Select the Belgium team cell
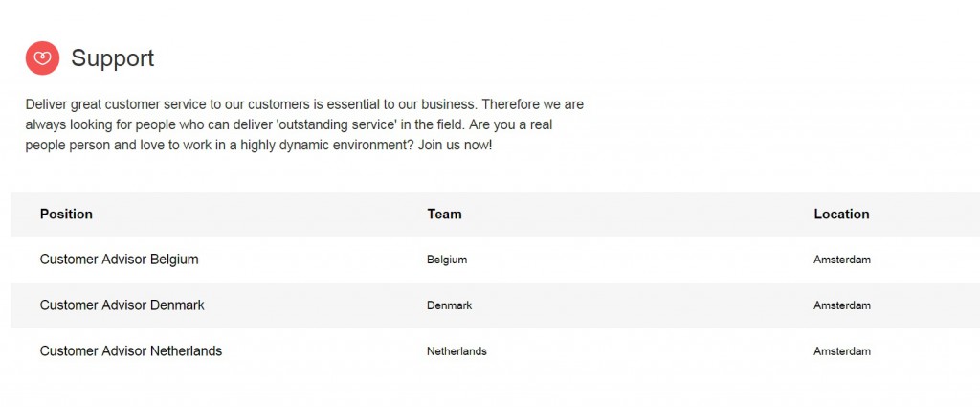980x407 pixels. pos(447,260)
